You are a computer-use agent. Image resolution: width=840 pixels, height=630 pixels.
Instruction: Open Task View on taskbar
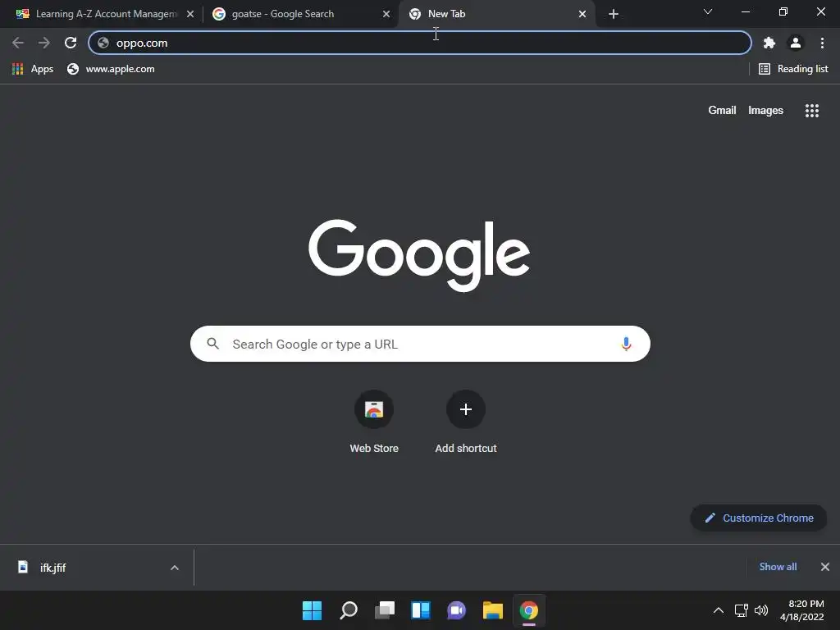coord(384,610)
